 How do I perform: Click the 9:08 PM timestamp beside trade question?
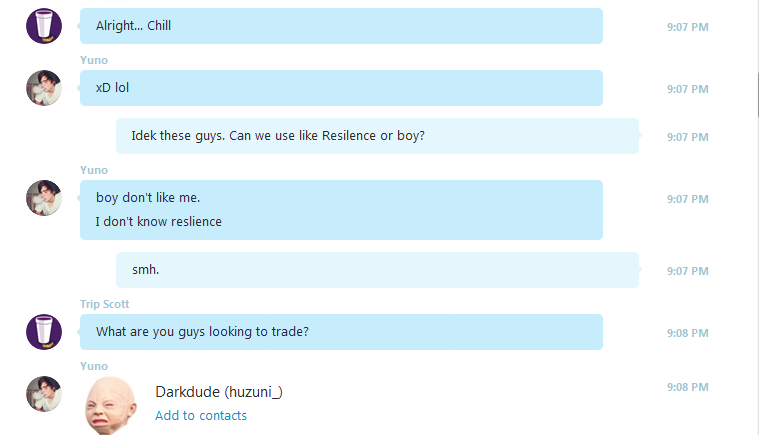(x=687, y=333)
